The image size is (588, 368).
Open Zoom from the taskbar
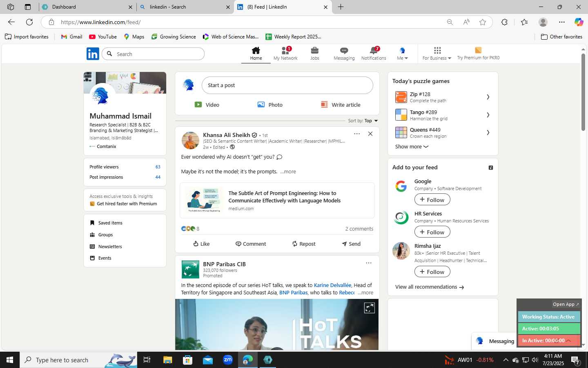pyautogui.click(x=228, y=360)
